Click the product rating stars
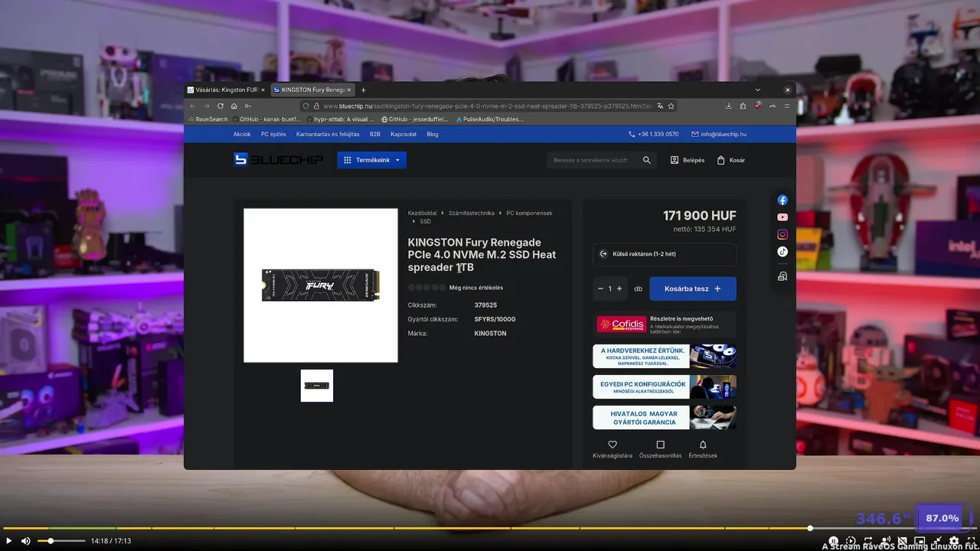980x551 pixels. [x=426, y=288]
